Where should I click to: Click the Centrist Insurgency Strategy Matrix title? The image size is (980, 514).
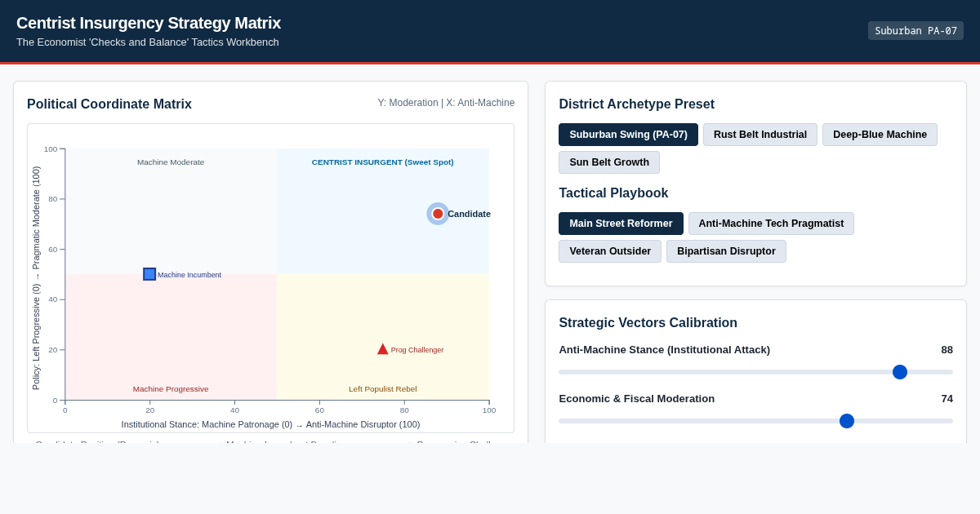(x=149, y=23)
